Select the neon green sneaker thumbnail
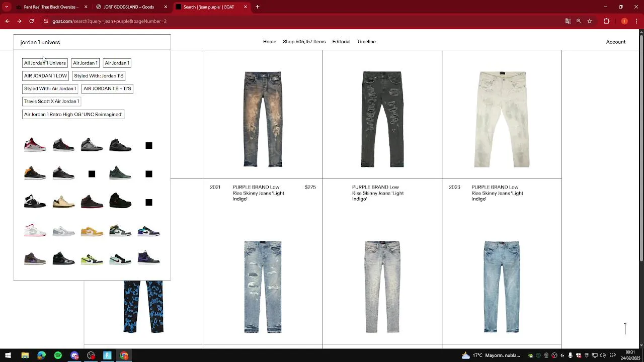This screenshot has width=644, height=362. pyautogui.click(x=92, y=259)
